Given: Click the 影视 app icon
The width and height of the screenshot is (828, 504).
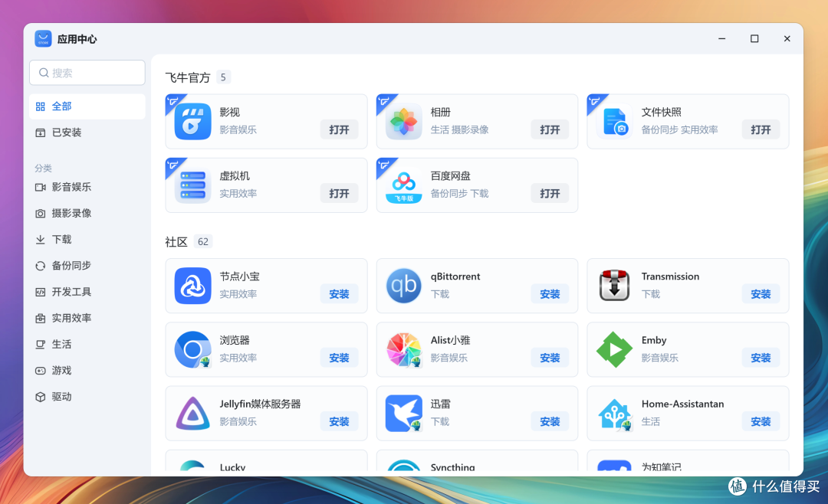Looking at the screenshot, I should pos(192,121).
